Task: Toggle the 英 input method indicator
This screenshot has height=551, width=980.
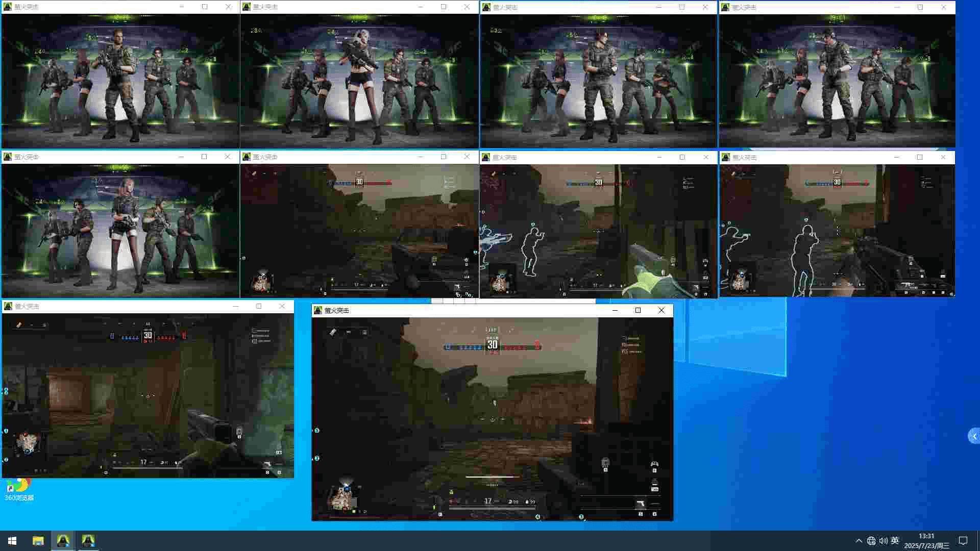Action: pos(895,541)
